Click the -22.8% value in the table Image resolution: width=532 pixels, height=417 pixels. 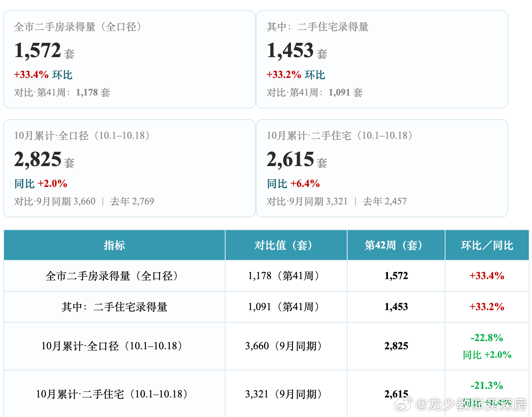pos(487,338)
